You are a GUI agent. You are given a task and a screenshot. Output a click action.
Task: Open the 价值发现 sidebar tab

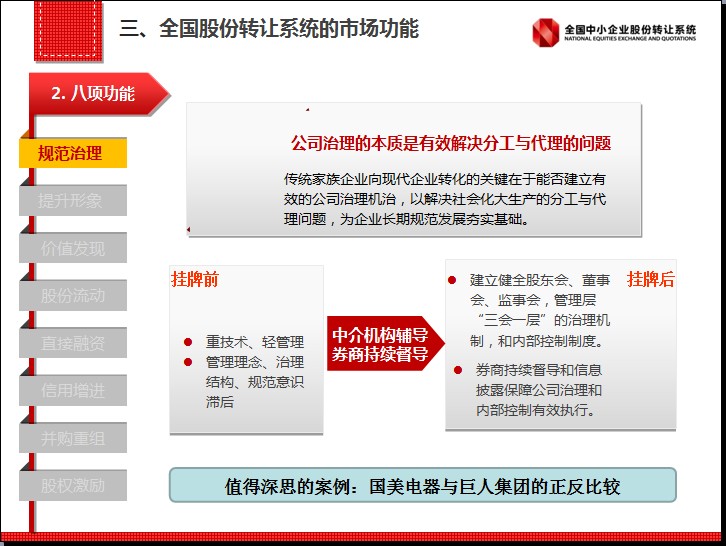tap(73, 248)
